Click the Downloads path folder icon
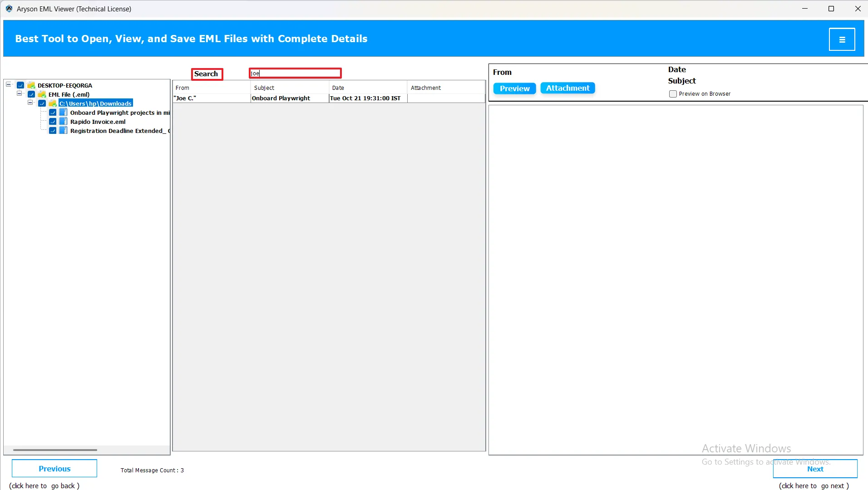The image size is (868, 490). pyautogui.click(x=53, y=103)
